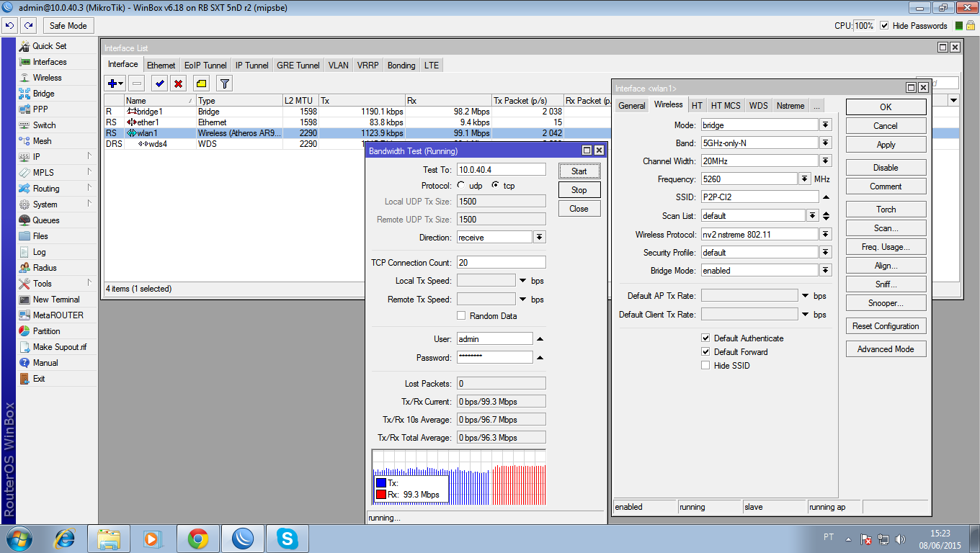Uncheck the Hide Passwords checkbox
The image size is (980, 553).
(x=884, y=25)
